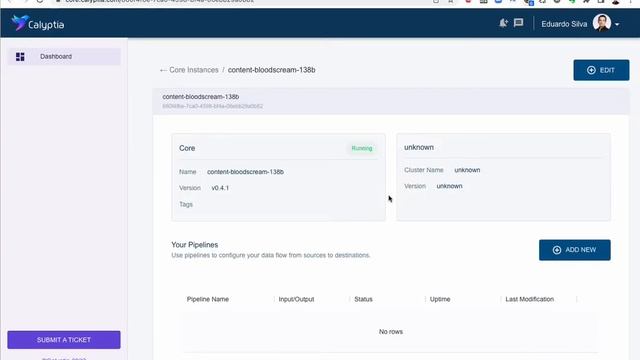The width and height of the screenshot is (640, 360).
Task: Click Eduardo Silva profile avatar
Action: pos(602,23)
